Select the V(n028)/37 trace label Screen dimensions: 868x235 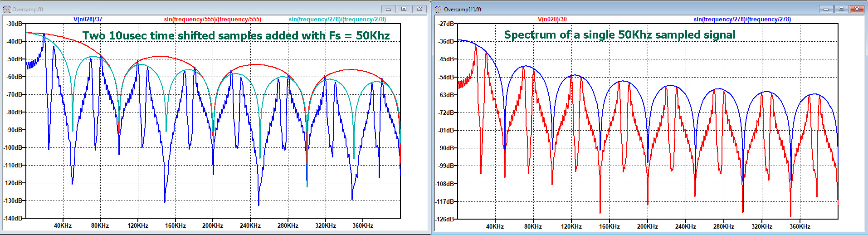(88, 19)
